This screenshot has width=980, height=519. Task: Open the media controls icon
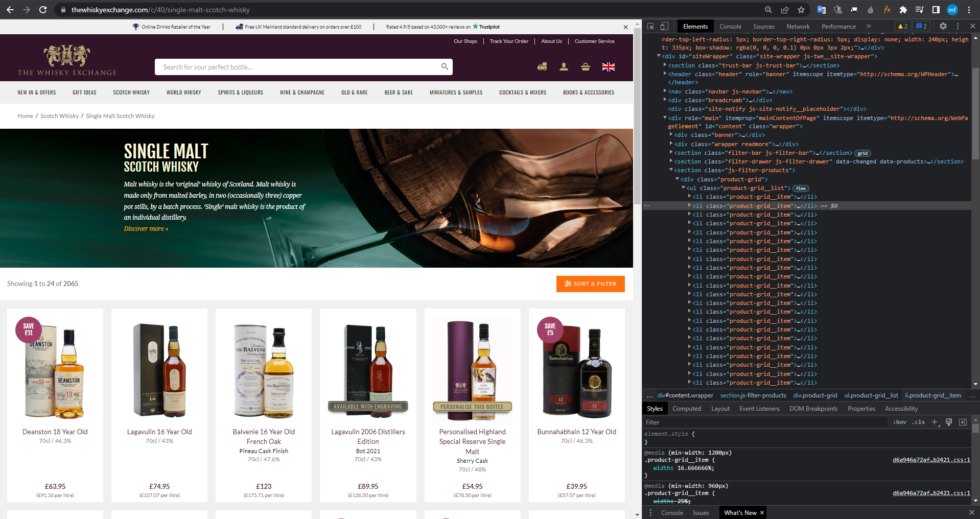(919, 10)
